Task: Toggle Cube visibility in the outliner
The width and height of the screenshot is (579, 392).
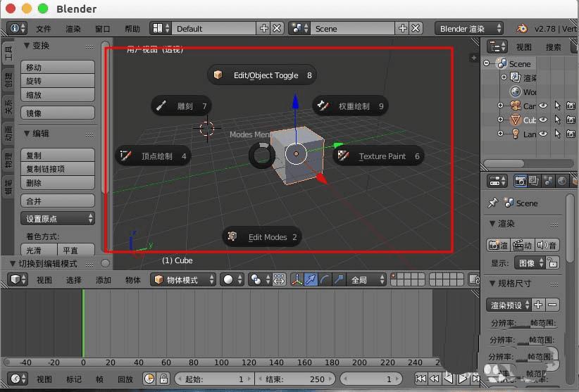Action: pyautogui.click(x=543, y=120)
